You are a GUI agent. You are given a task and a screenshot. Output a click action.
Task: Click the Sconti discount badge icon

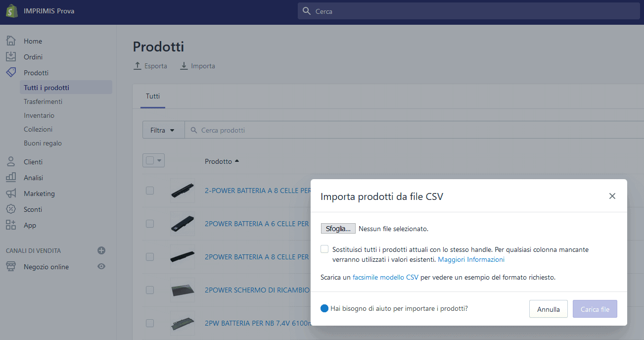click(11, 209)
